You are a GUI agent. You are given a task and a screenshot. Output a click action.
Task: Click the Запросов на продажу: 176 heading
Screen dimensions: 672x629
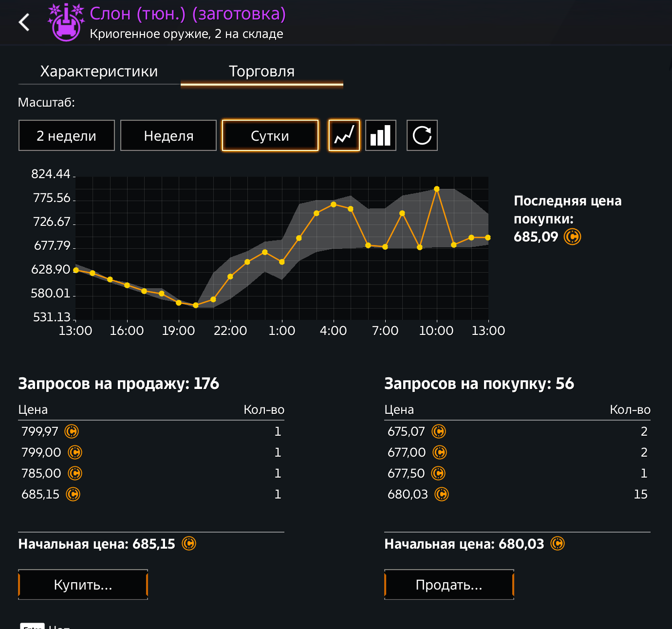point(119,384)
